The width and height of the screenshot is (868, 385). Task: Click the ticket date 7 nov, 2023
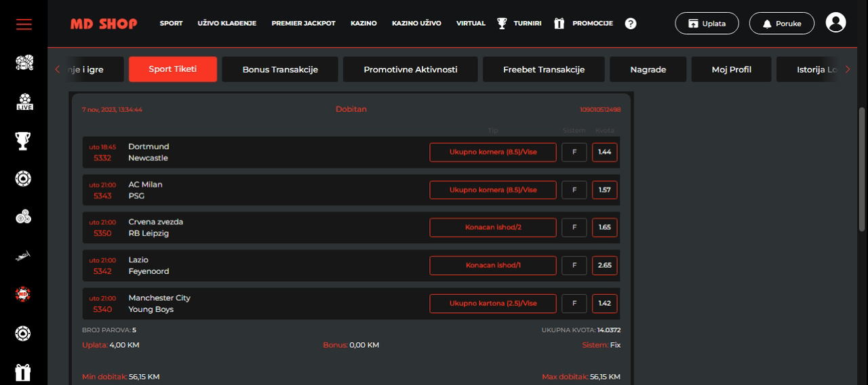112,109
